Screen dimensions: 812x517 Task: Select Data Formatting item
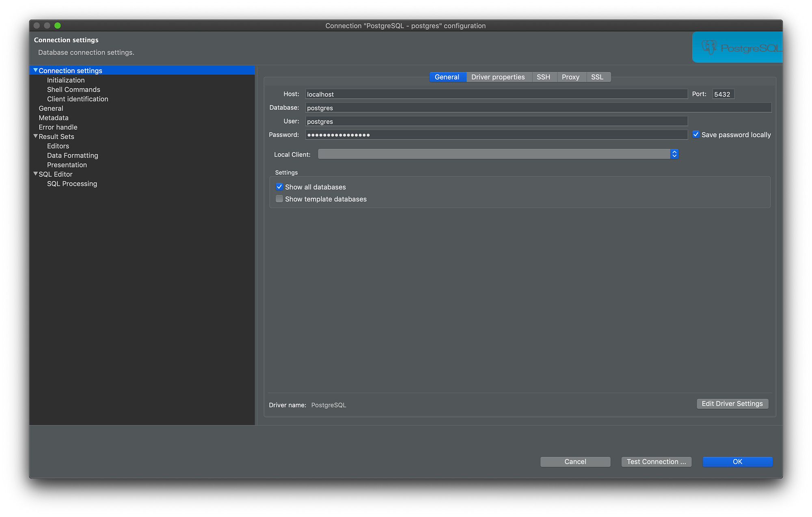click(73, 155)
